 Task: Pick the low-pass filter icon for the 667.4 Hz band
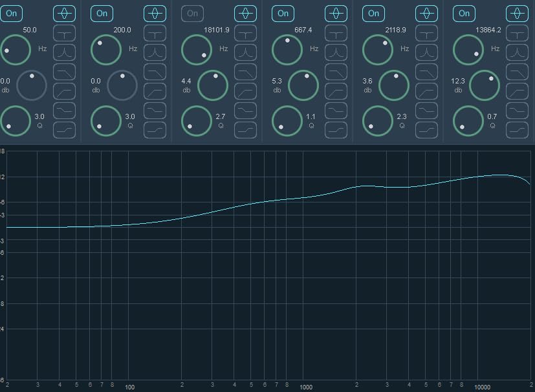(336, 72)
